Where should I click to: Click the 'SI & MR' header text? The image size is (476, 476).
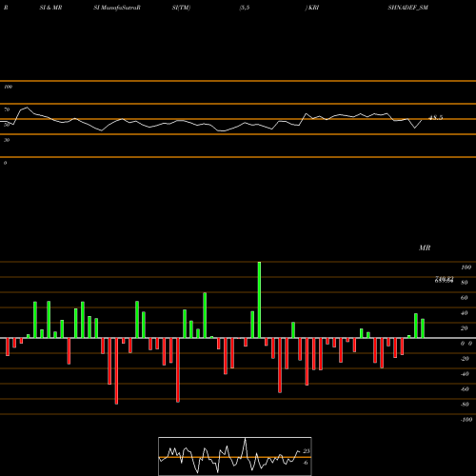pos(50,8)
